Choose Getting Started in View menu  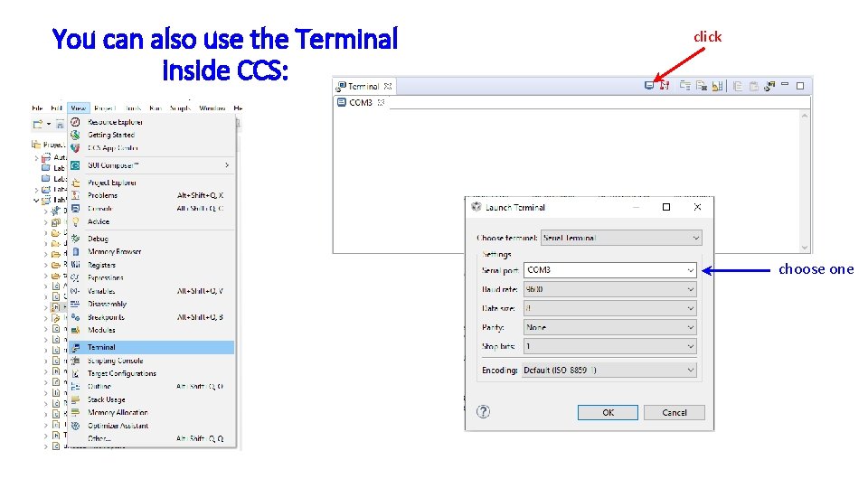click(x=152, y=135)
